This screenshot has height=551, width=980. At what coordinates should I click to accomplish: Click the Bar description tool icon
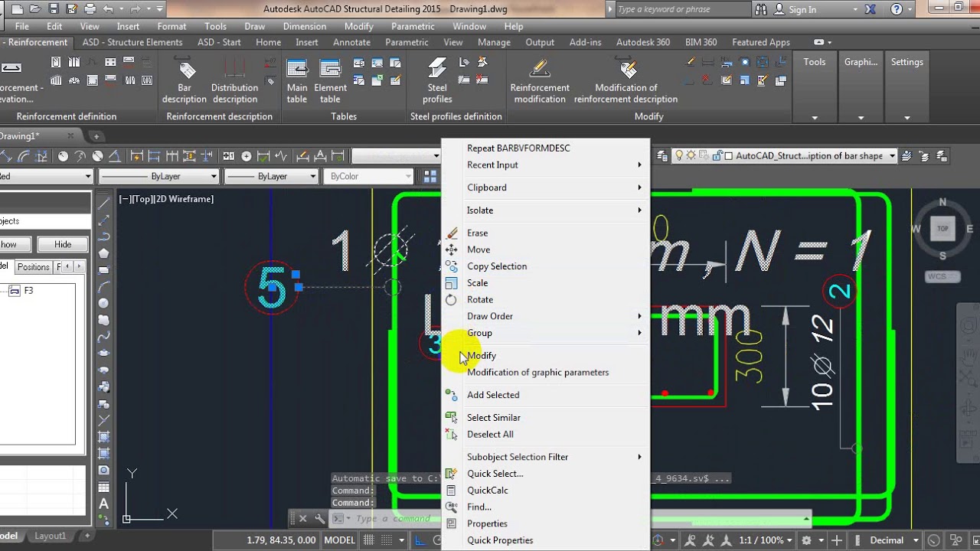tap(185, 70)
